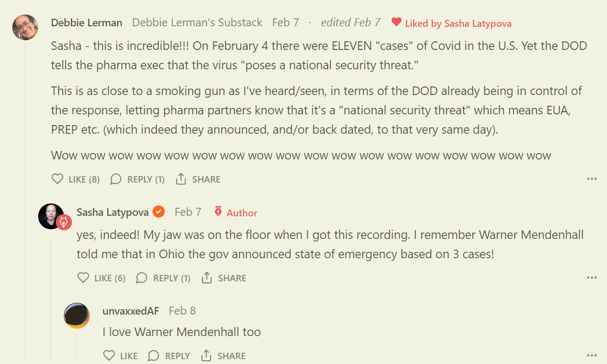Open ellipsis menu on unvaxxedAF's comment
This screenshot has height=364, width=607.
592,355
